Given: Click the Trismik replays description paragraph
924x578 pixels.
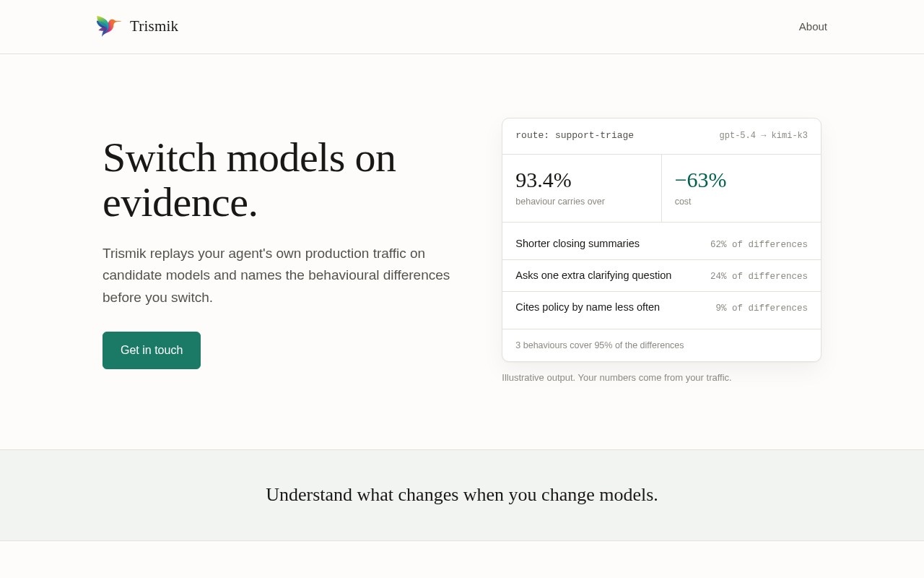Looking at the screenshot, I should tap(276, 275).
